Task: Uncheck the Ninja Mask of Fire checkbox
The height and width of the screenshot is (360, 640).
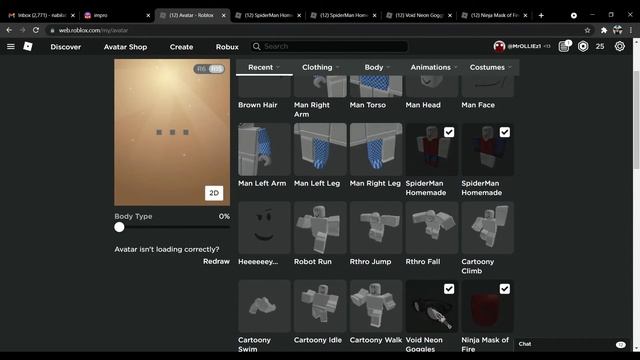Action: coord(504,289)
